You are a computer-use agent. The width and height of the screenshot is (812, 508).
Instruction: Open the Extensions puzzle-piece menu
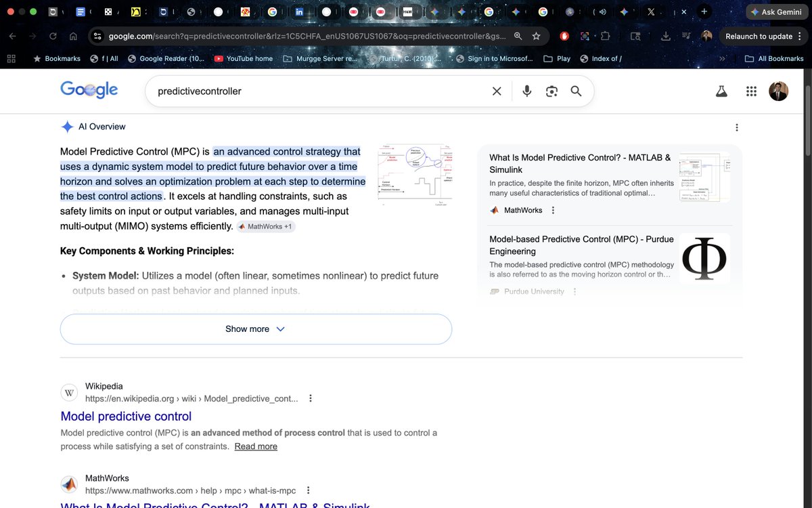pos(605,36)
